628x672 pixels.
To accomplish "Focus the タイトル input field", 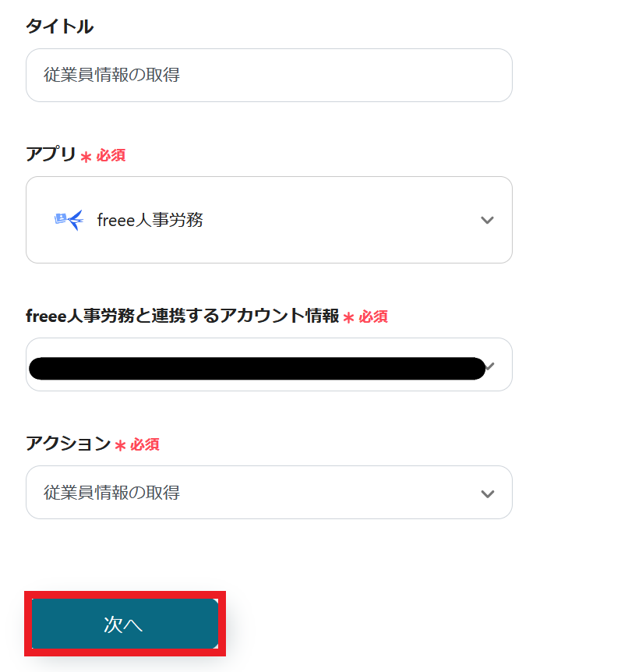I will pos(269,76).
